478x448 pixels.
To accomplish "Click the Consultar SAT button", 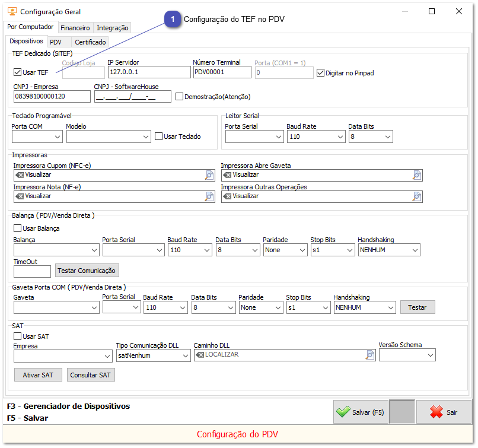I will pyautogui.click(x=90, y=374).
